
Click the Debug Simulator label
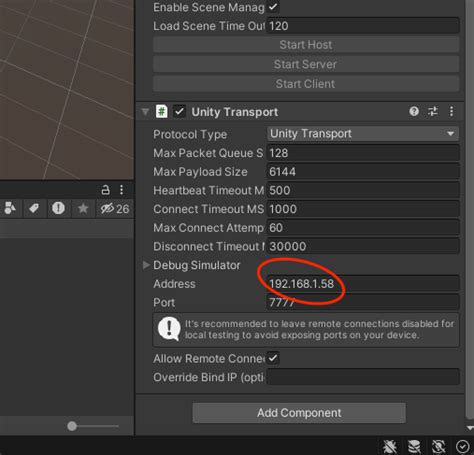(x=197, y=265)
